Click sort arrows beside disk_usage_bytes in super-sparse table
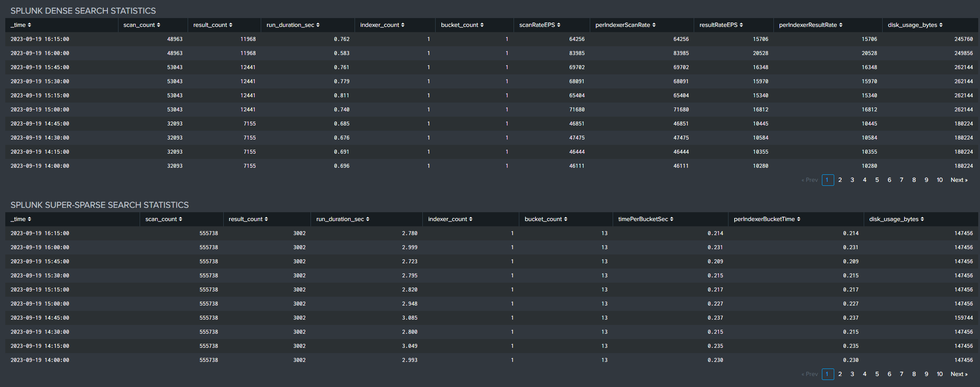The width and height of the screenshot is (980, 387). 922,219
